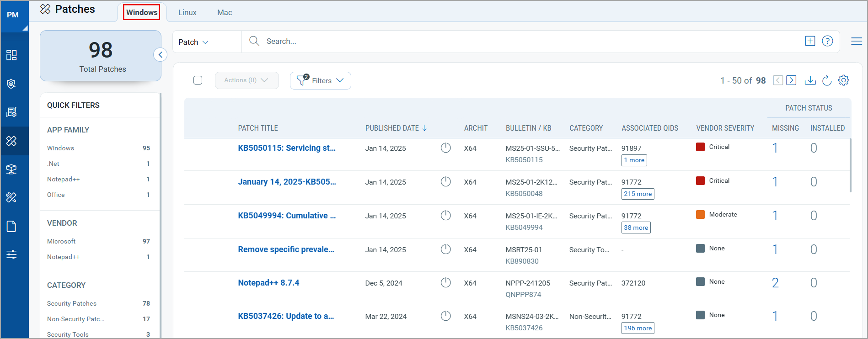The width and height of the screenshot is (868, 339).
Task: Expand the Patch search type dropdown
Action: [193, 42]
